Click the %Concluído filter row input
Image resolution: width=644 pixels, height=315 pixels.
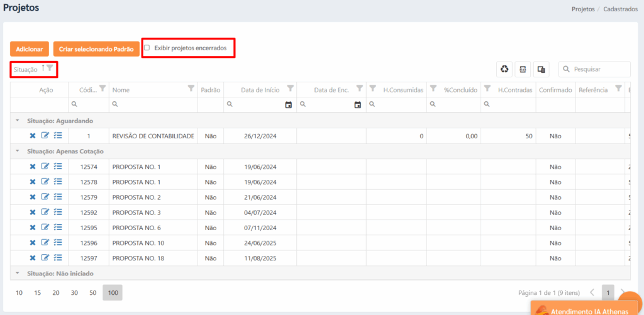tap(453, 105)
